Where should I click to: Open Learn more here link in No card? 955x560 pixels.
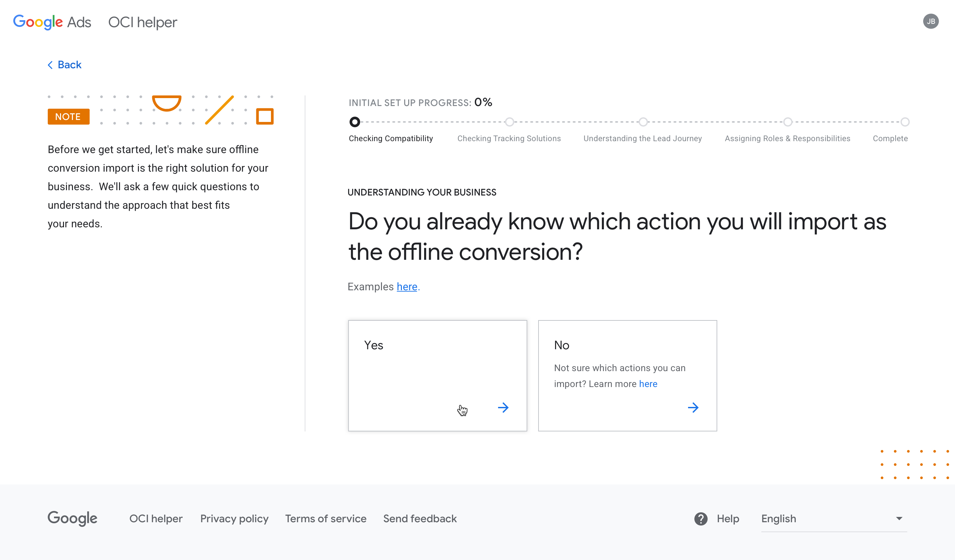pyautogui.click(x=648, y=384)
